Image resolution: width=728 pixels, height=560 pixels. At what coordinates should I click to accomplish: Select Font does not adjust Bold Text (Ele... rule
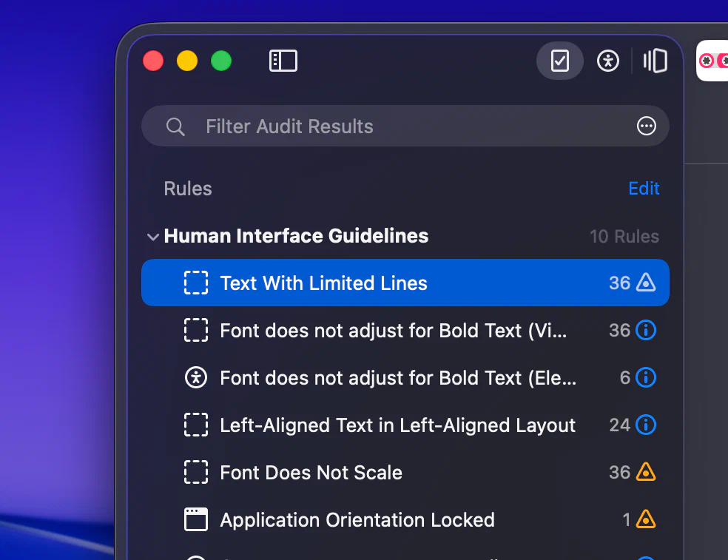pyautogui.click(x=405, y=377)
